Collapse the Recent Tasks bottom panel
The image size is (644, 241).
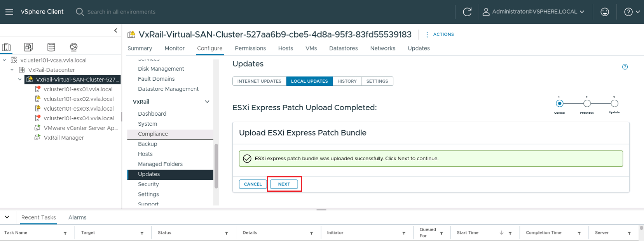coord(7,217)
